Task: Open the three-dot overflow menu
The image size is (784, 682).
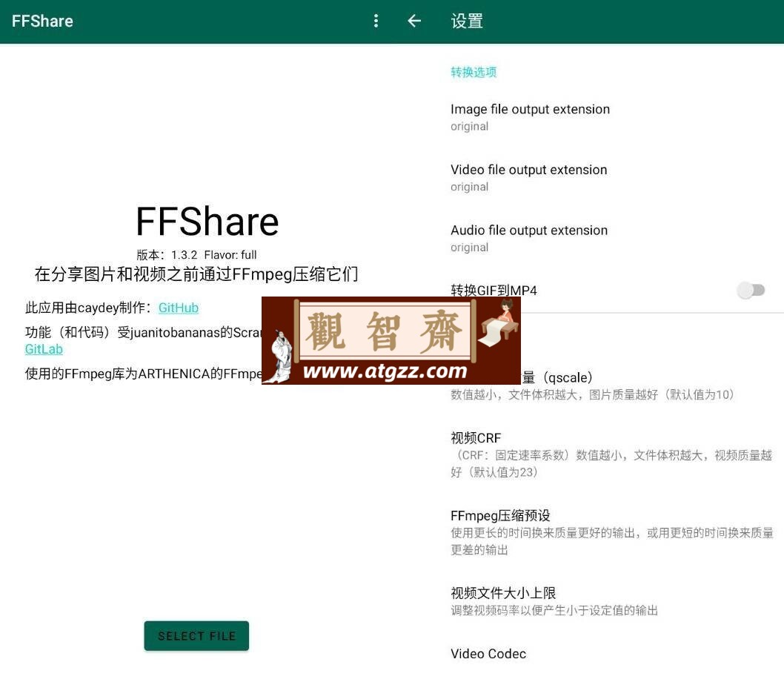Action: coord(376,21)
